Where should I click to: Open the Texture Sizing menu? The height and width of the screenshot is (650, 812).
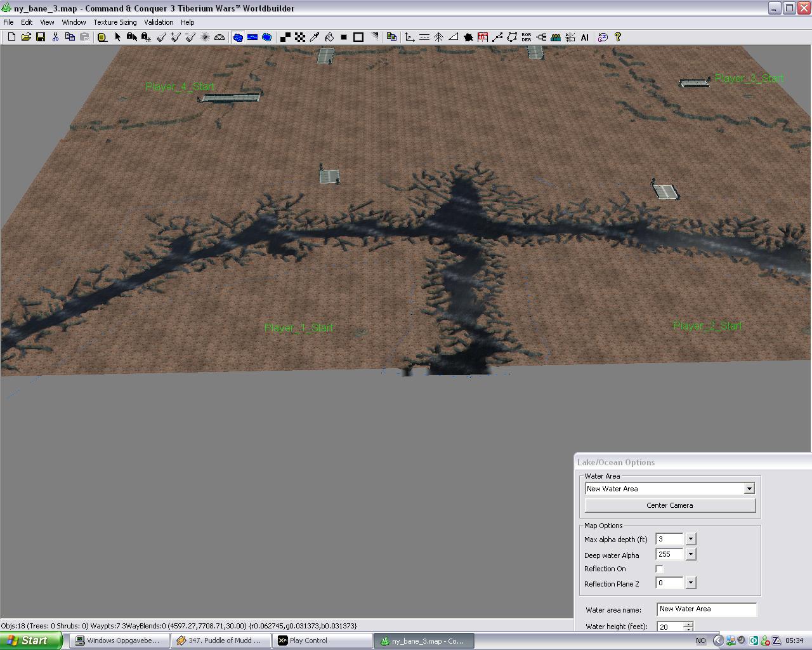pyautogui.click(x=115, y=22)
